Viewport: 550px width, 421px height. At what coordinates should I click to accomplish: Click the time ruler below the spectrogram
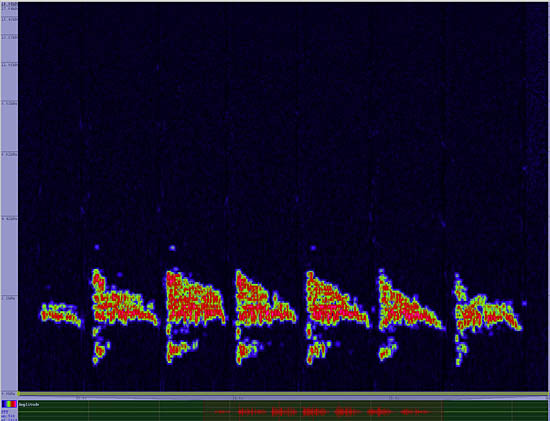[x=283, y=398]
